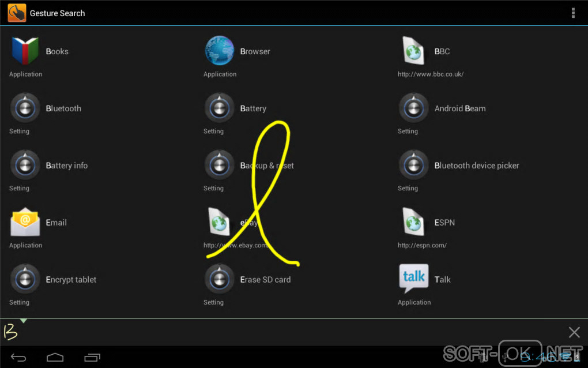Tap Bluetooth device picker setting icon
The width and height of the screenshot is (588, 368).
coord(414,165)
